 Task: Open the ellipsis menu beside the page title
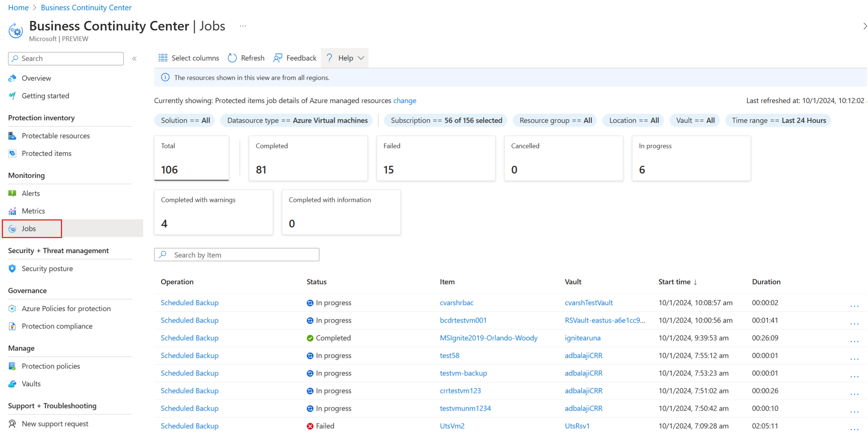coord(243,25)
